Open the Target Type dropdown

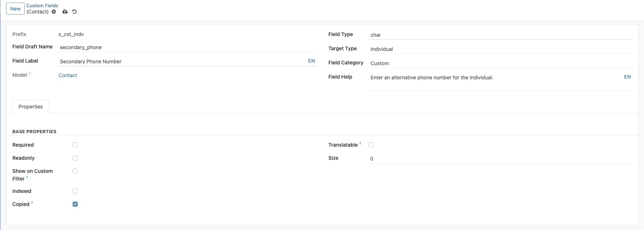pyautogui.click(x=501, y=49)
